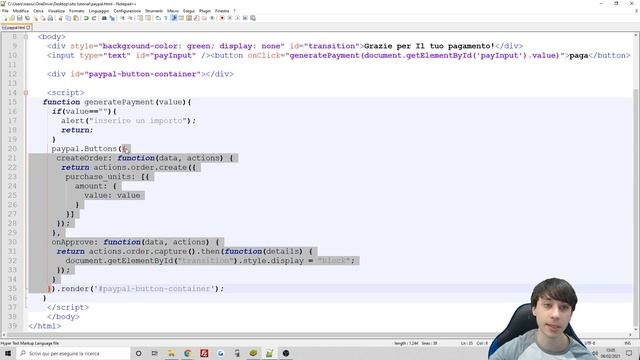Click the Zoom Out toolbar icon
This screenshot has height=360, width=640.
point(131,18)
